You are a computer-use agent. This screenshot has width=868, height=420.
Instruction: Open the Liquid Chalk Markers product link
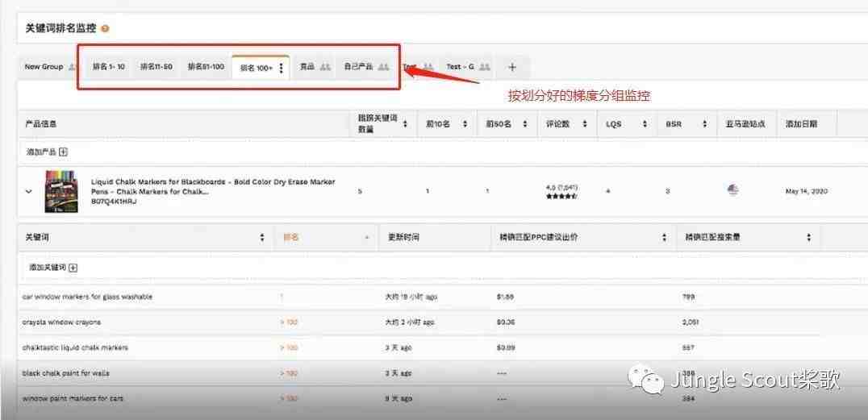pos(213,182)
